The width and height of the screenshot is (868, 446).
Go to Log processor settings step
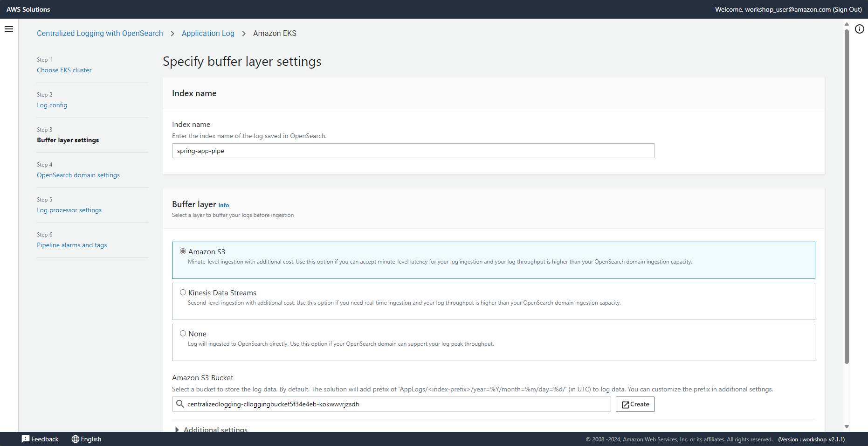pos(69,210)
